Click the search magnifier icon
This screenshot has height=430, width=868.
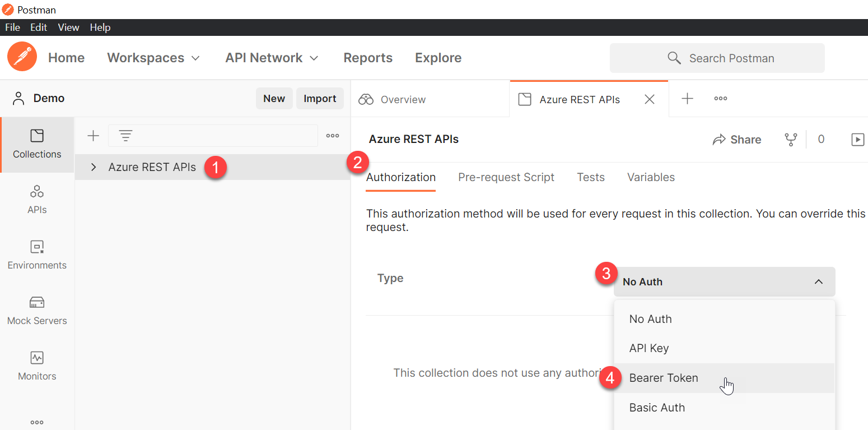click(x=675, y=58)
